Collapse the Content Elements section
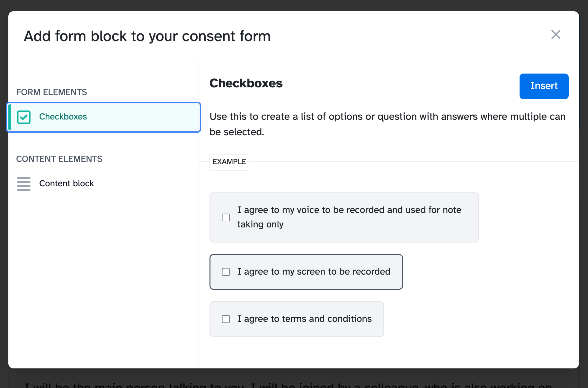The width and height of the screenshot is (588, 388). pyautogui.click(x=59, y=159)
